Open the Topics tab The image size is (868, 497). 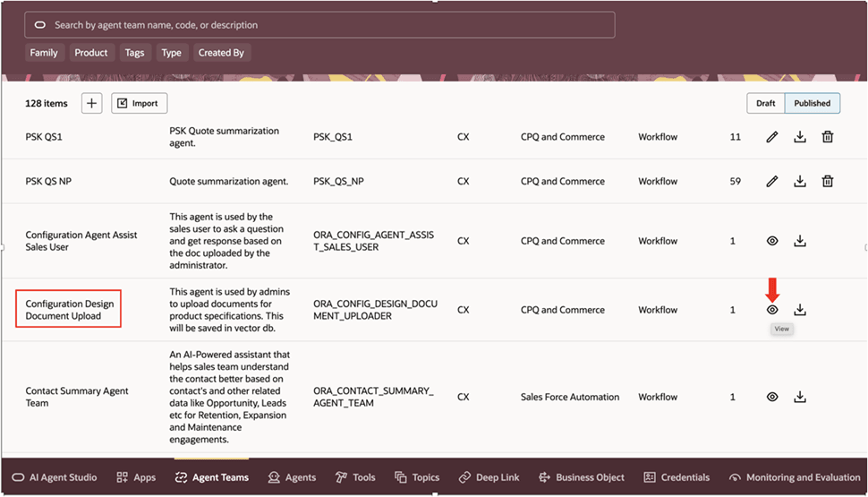417,477
